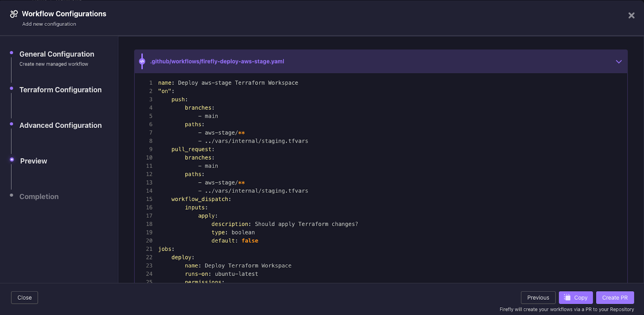Click the '"on":' code line
The width and height of the screenshot is (644, 315).
coord(166,91)
